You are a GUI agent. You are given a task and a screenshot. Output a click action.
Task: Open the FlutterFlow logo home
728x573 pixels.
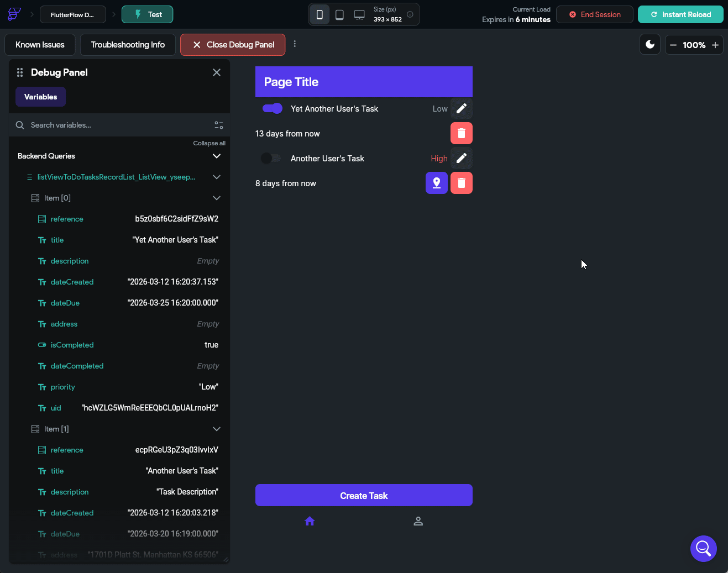[14, 14]
